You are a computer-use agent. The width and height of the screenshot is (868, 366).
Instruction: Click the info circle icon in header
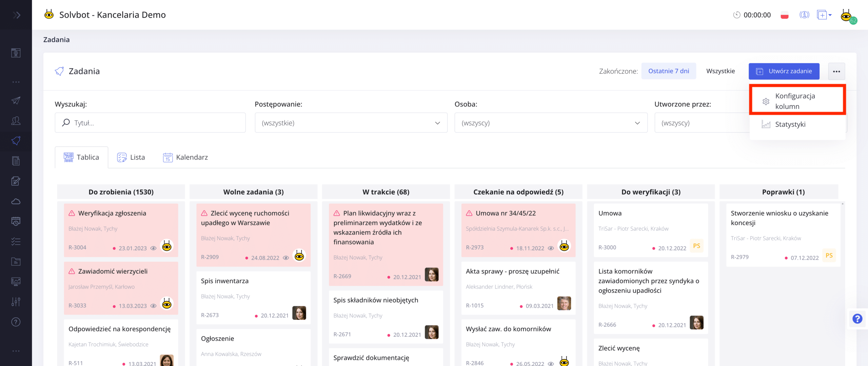point(804,15)
